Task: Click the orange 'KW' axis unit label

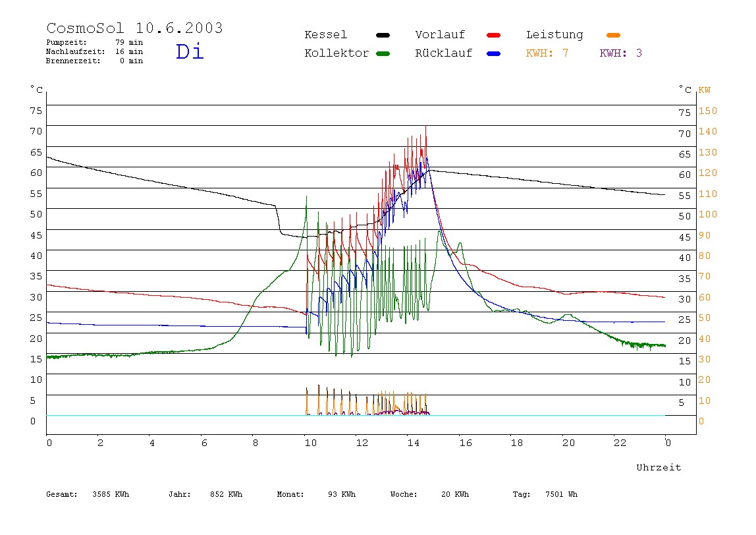Action: [x=705, y=90]
